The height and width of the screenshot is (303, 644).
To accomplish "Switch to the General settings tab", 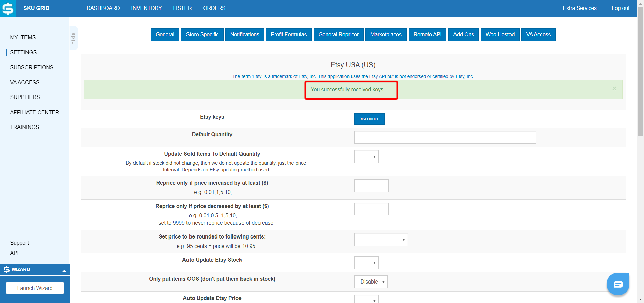I will pyautogui.click(x=165, y=35).
